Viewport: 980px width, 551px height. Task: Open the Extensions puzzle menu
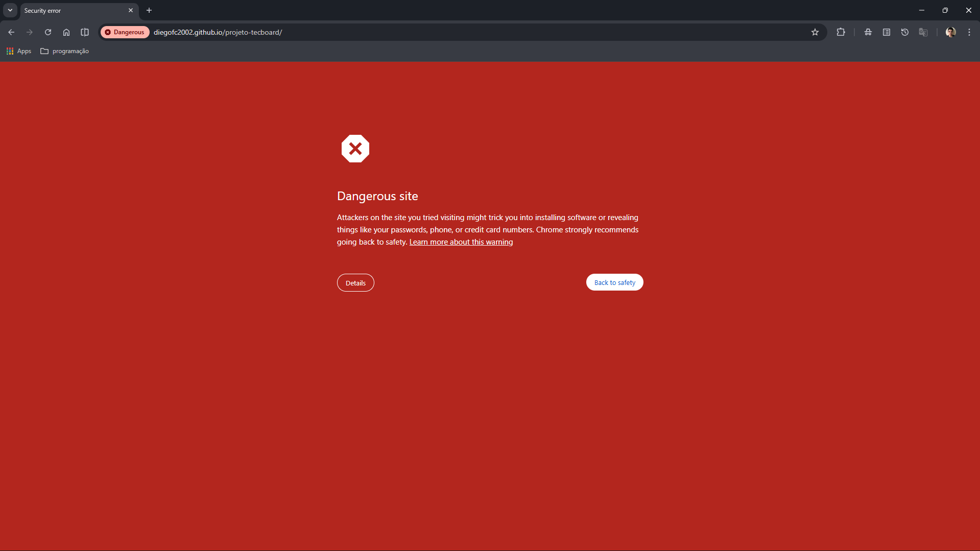(x=841, y=32)
